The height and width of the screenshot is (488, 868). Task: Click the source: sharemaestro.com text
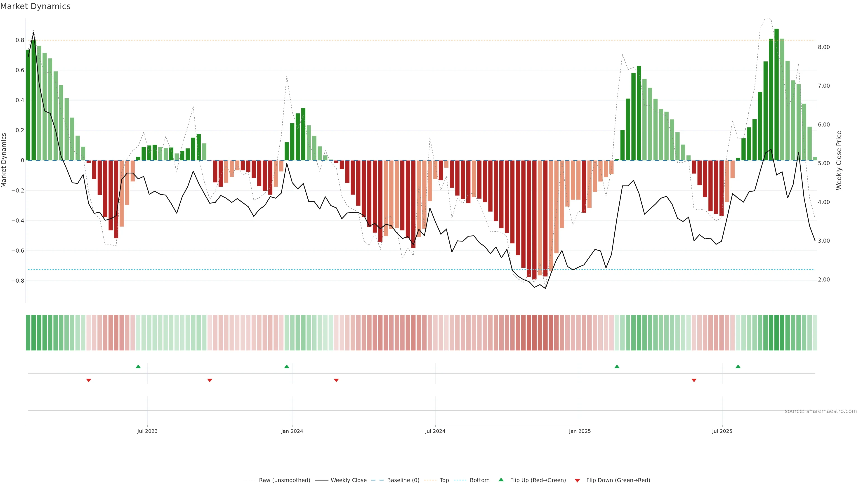[821, 411]
